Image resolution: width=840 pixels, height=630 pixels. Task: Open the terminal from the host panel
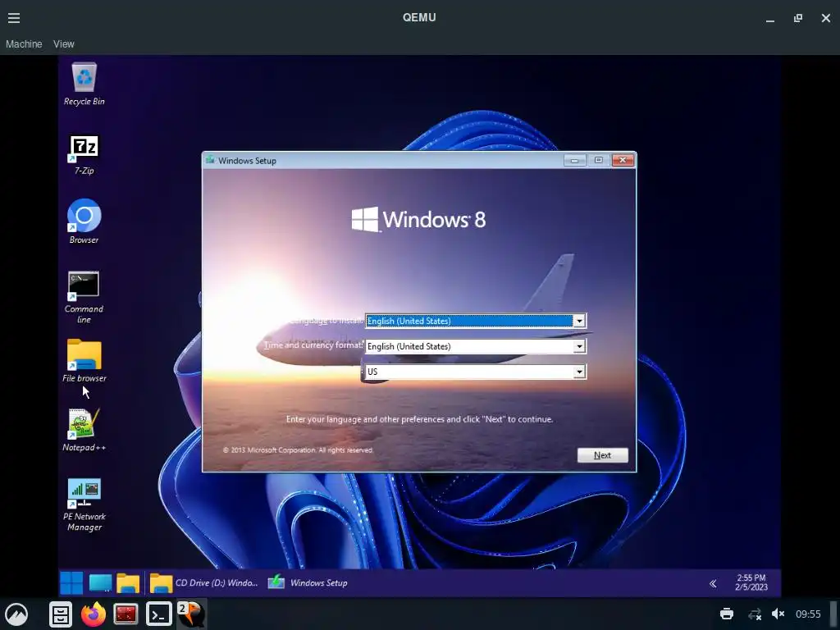(159, 614)
